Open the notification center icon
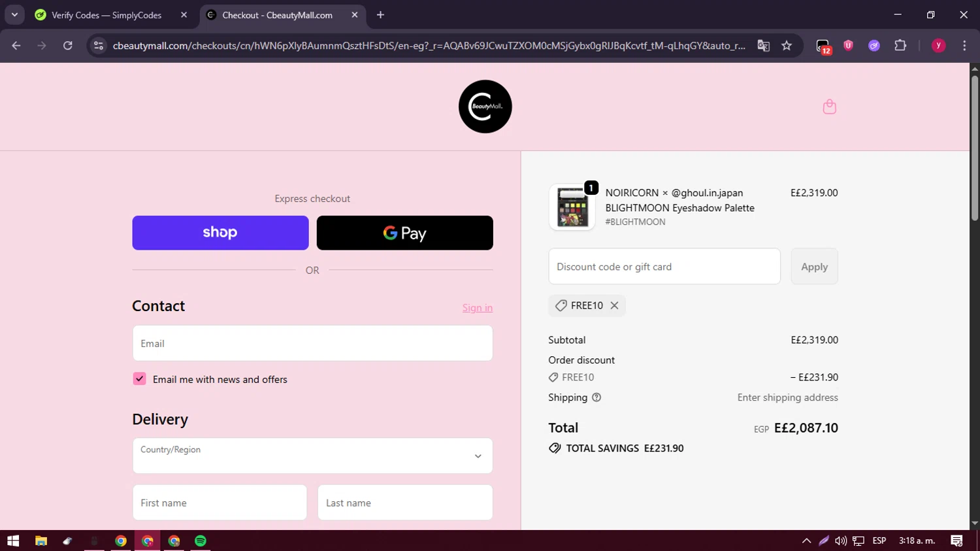This screenshot has width=980, height=551. point(956,541)
